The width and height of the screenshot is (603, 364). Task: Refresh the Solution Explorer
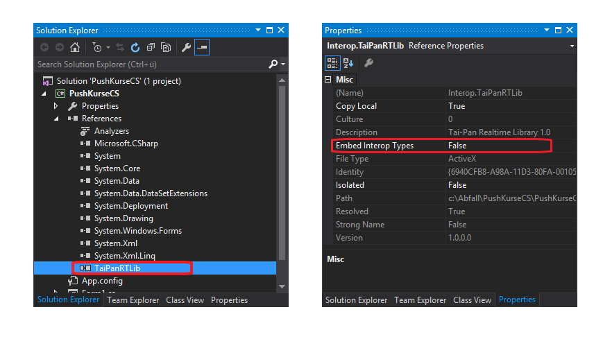(x=135, y=47)
